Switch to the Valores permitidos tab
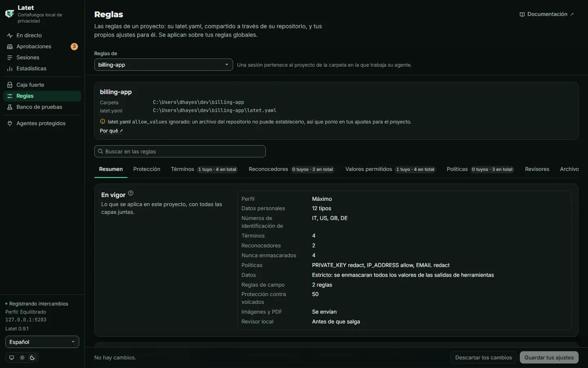 pos(390,169)
